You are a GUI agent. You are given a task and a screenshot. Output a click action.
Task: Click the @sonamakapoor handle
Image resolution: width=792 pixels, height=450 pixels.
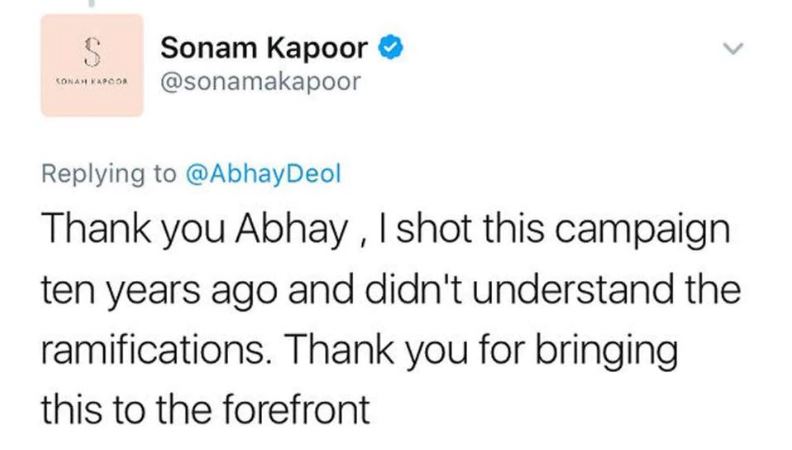tap(261, 82)
